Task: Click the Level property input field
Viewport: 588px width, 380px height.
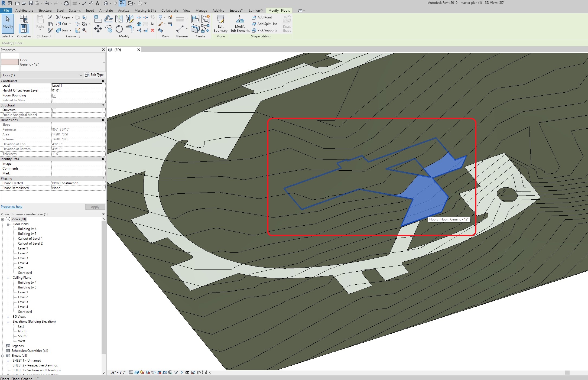Action: pyautogui.click(x=77, y=86)
